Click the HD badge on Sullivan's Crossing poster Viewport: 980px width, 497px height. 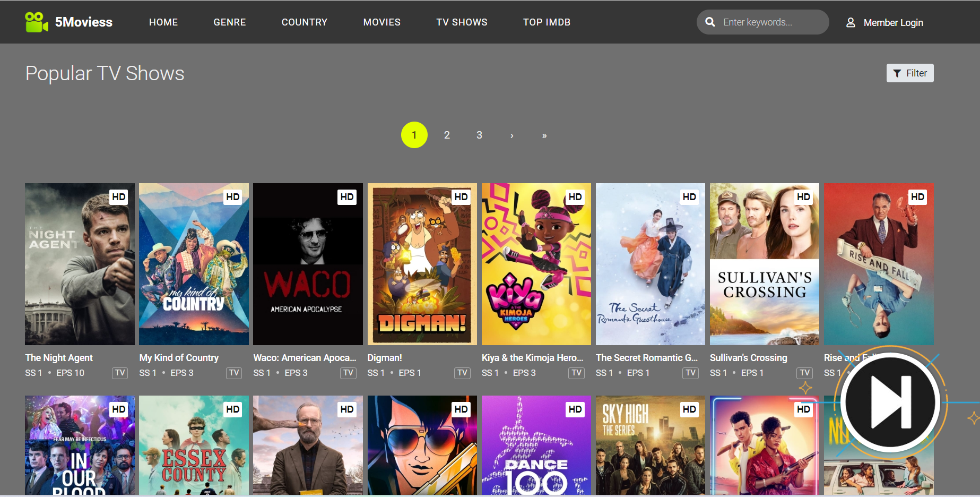803,197
